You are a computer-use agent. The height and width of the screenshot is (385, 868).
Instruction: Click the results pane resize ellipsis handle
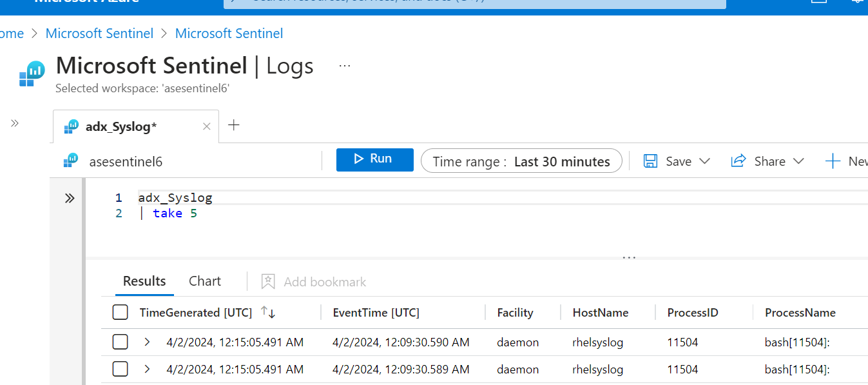coord(629,257)
